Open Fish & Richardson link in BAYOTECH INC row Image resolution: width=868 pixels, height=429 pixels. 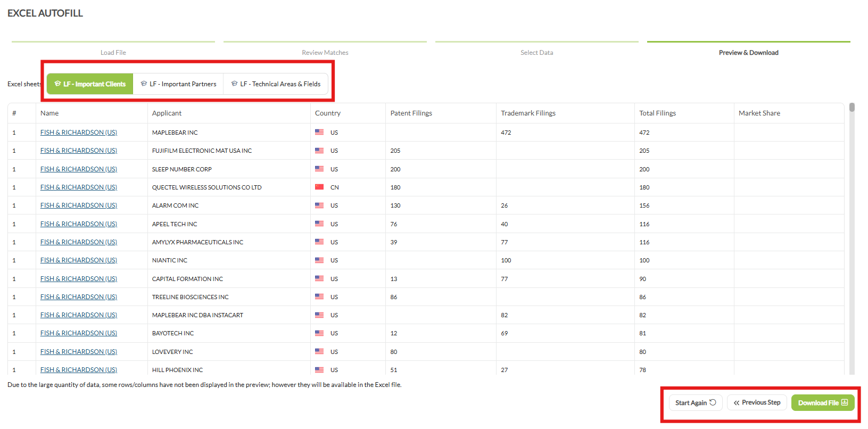pos(79,333)
